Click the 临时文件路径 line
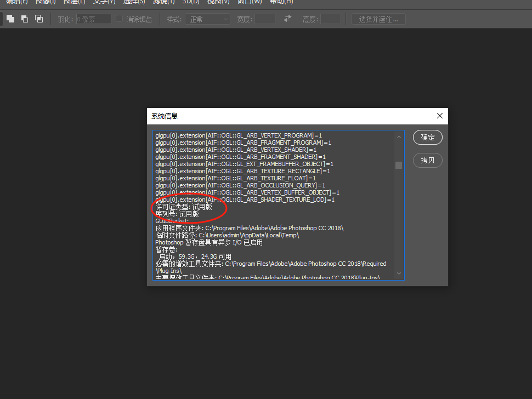Screen dimensions: 532x399 (227, 235)
